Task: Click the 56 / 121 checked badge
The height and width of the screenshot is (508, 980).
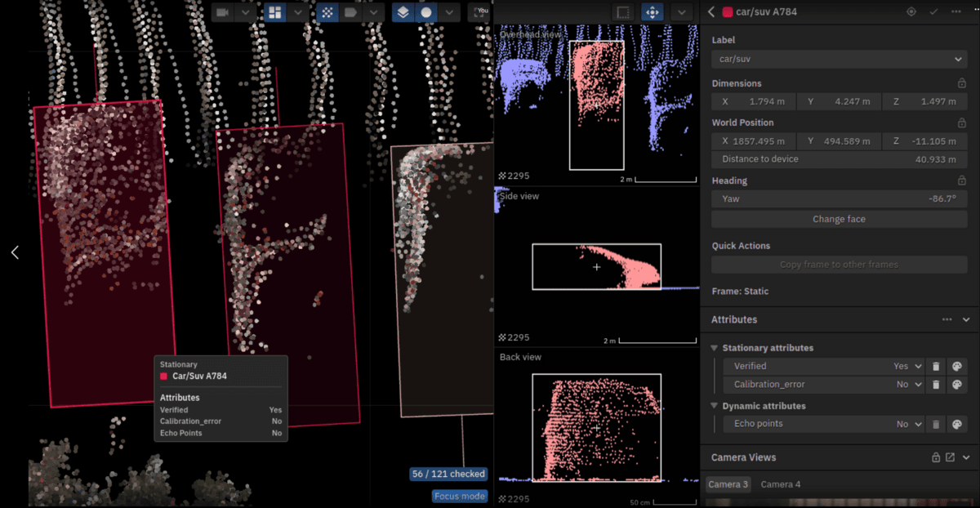Action: click(x=448, y=474)
